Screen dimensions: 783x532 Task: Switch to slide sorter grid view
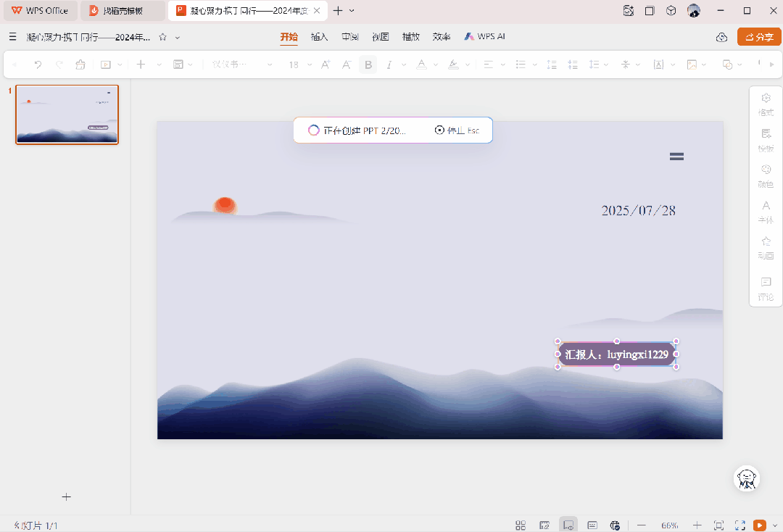[x=521, y=525]
